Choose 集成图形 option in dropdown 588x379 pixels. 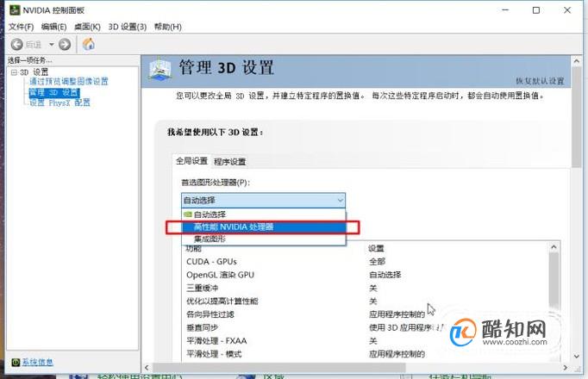coord(263,239)
